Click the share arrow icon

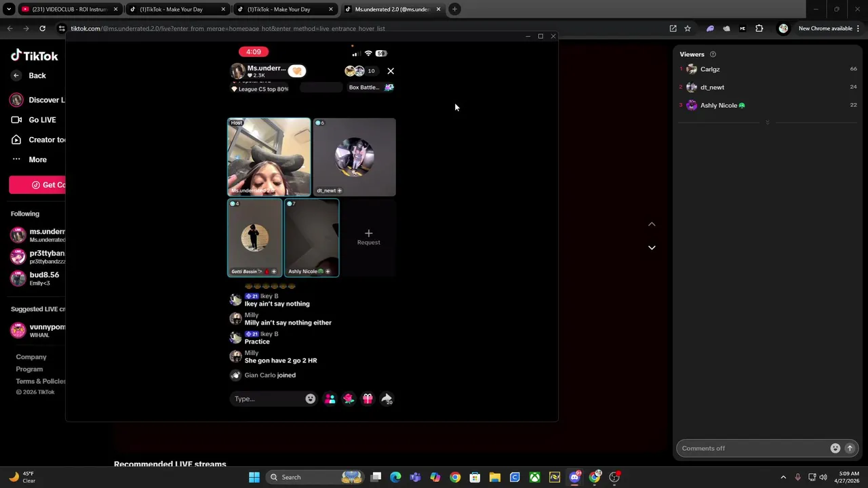click(x=387, y=399)
